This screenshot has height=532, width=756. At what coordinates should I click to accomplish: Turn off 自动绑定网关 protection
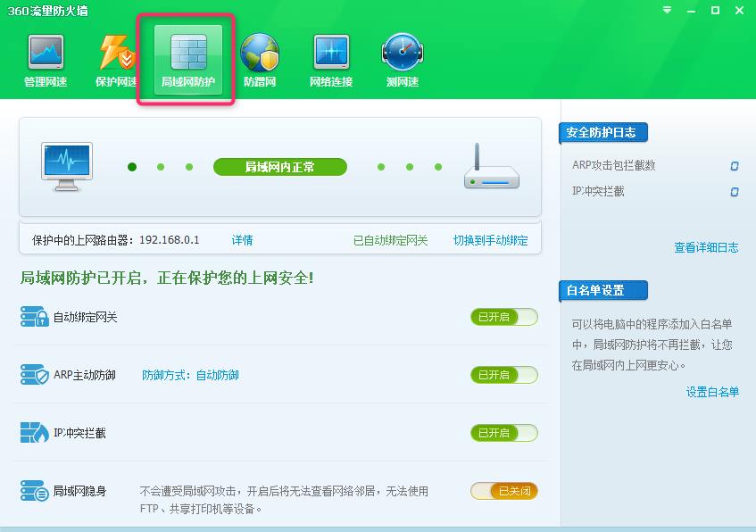[503, 317]
